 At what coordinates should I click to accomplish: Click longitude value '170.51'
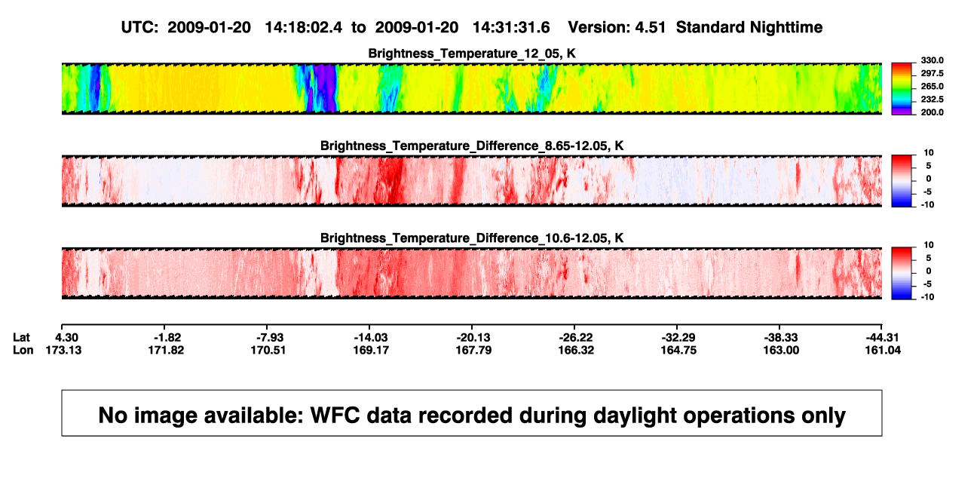tap(269, 350)
